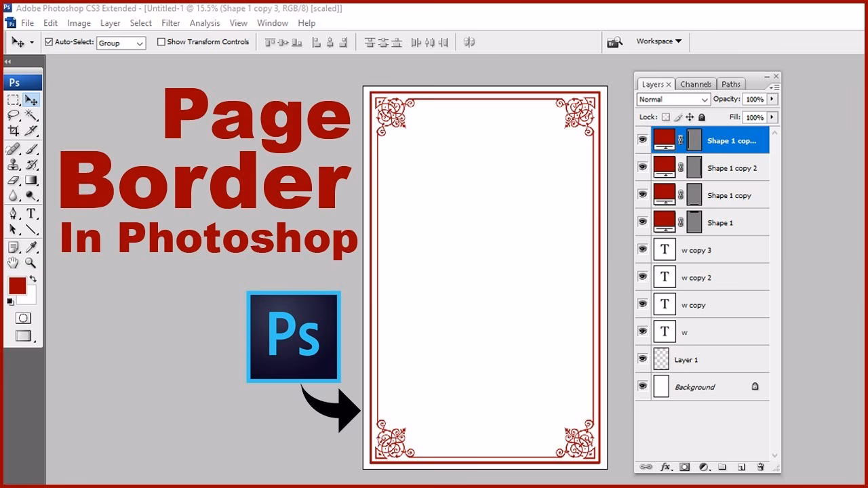Open the Workspace dropdown
Image resolution: width=868 pixels, height=488 pixels.
tap(656, 41)
